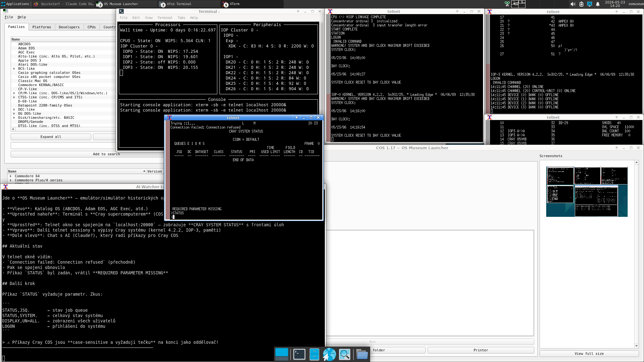
Task: Click the sort arrow beside the Version column
Action: click(x=144, y=171)
